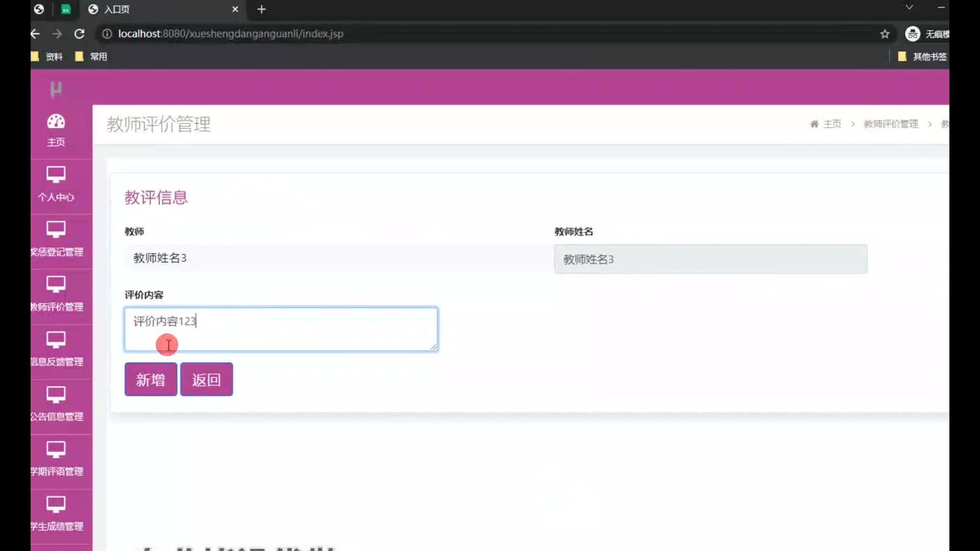The height and width of the screenshot is (551, 980).
Task: Open 学期评语管理 in the sidebar
Action: (x=56, y=459)
